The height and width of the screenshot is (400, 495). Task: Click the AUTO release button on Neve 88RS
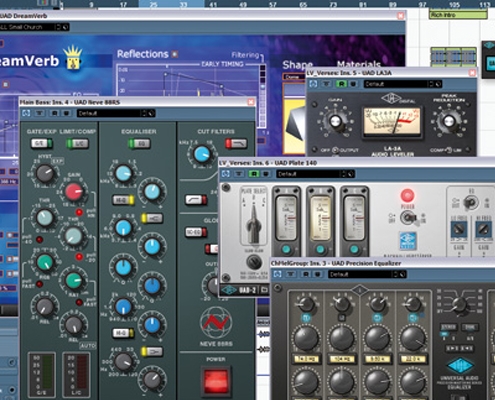pos(88,346)
